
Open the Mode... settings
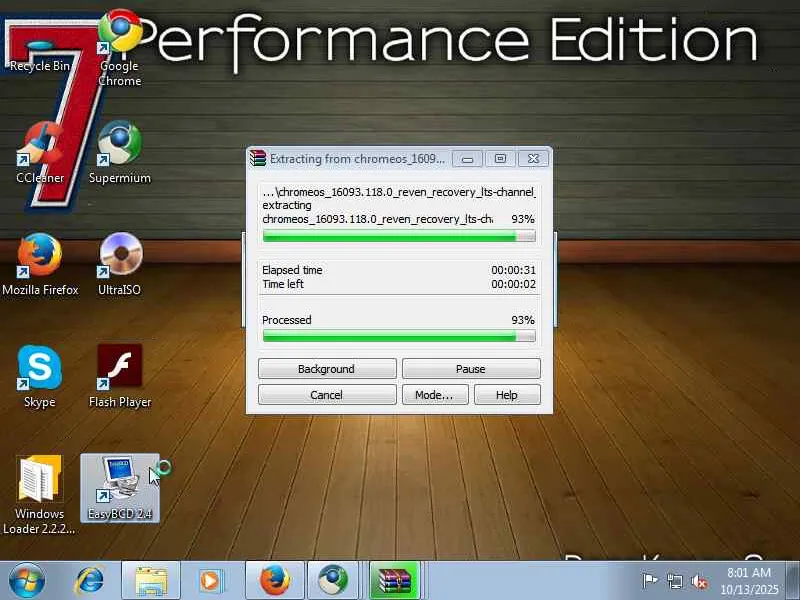pyautogui.click(x=435, y=395)
